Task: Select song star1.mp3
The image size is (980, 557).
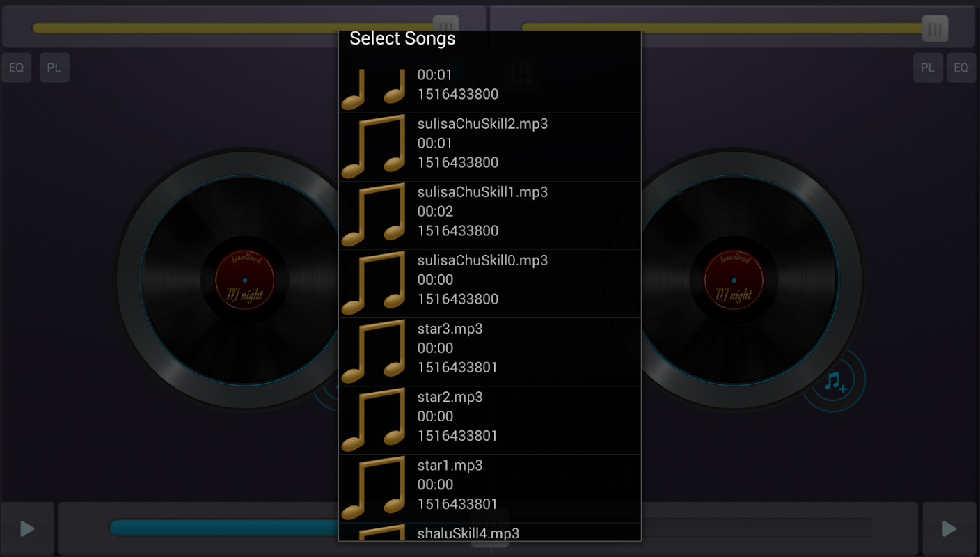Action: [489, 488]
